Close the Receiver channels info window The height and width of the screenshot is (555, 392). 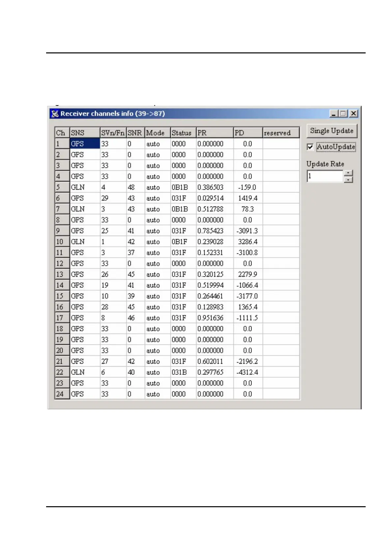(353, 114)
